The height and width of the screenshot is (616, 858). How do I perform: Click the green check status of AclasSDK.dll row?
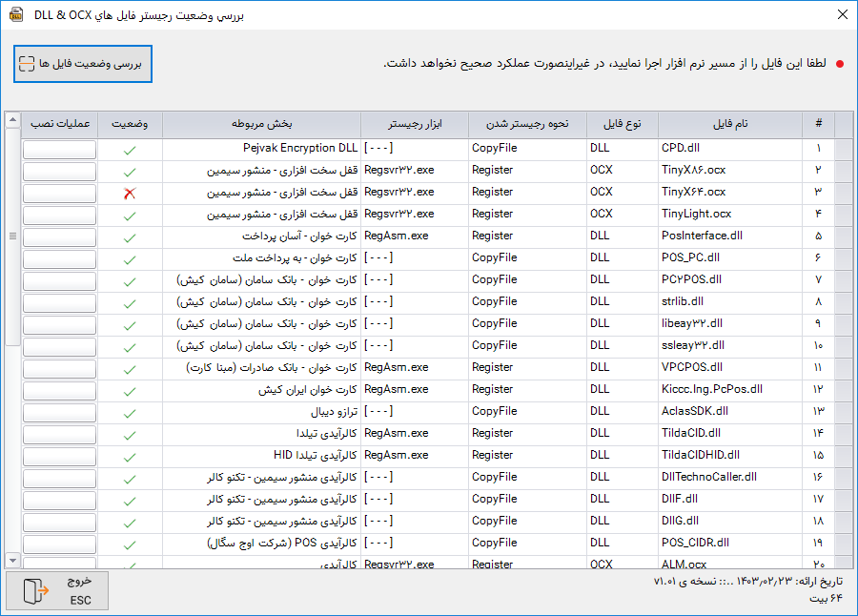point(130,412)
